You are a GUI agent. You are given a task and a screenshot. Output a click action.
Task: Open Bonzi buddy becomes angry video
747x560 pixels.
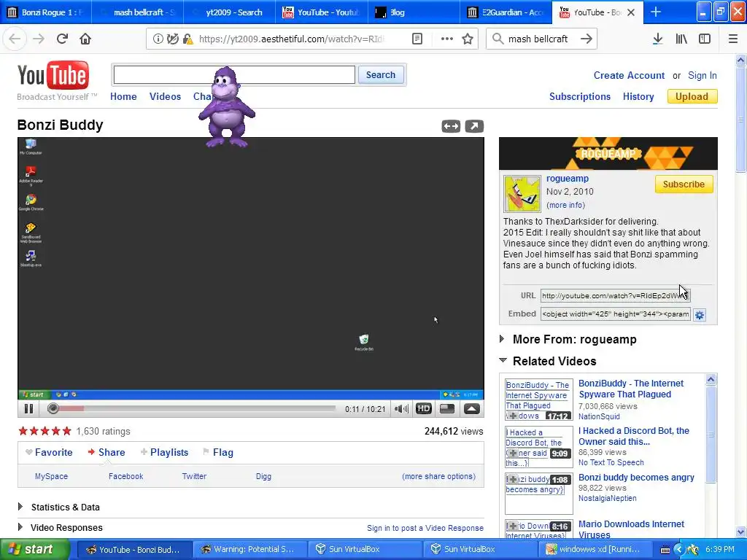[x=636, y=477]
